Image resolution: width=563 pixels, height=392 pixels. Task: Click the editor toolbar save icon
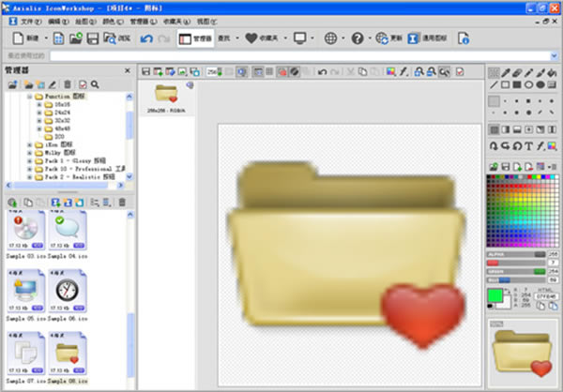tap(145, 72)
